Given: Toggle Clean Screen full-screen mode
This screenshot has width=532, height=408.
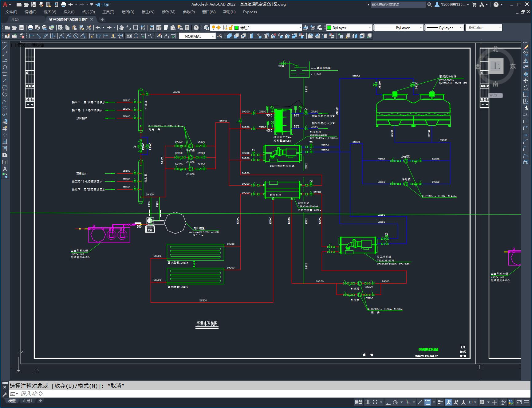Looking at the screenshot, I should pos(519,402).
